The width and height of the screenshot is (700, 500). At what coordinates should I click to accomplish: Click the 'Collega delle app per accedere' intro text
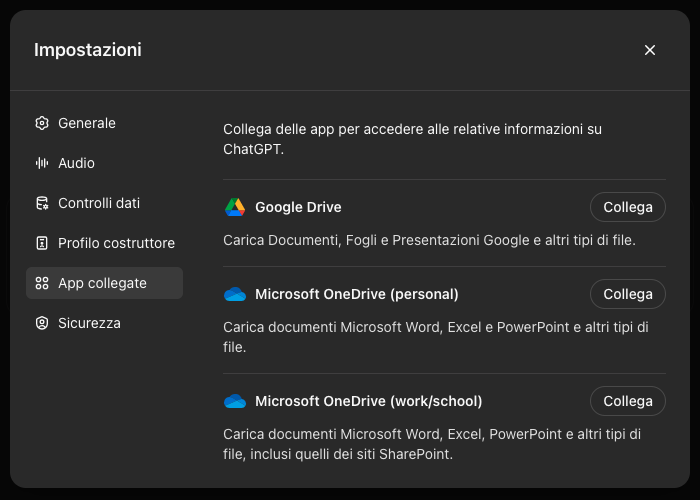coord(412,139)
